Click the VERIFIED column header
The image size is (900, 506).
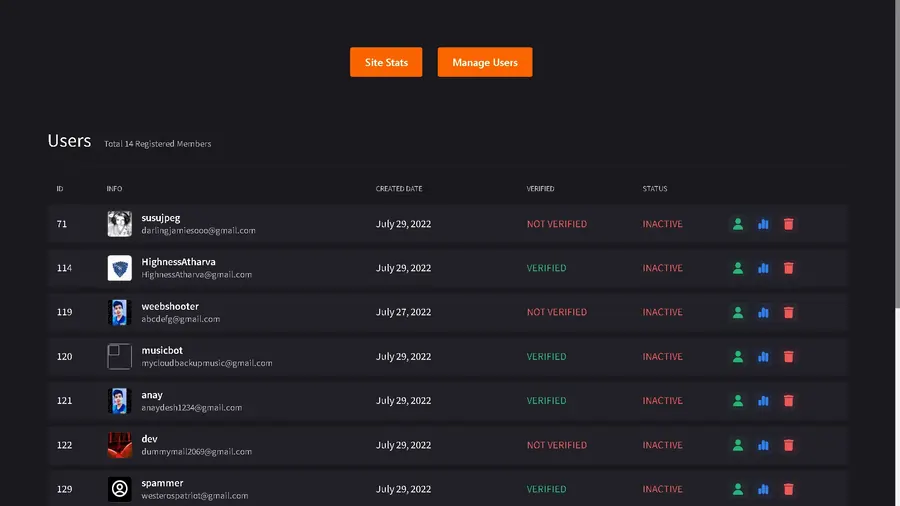click(x=540, y=189)
